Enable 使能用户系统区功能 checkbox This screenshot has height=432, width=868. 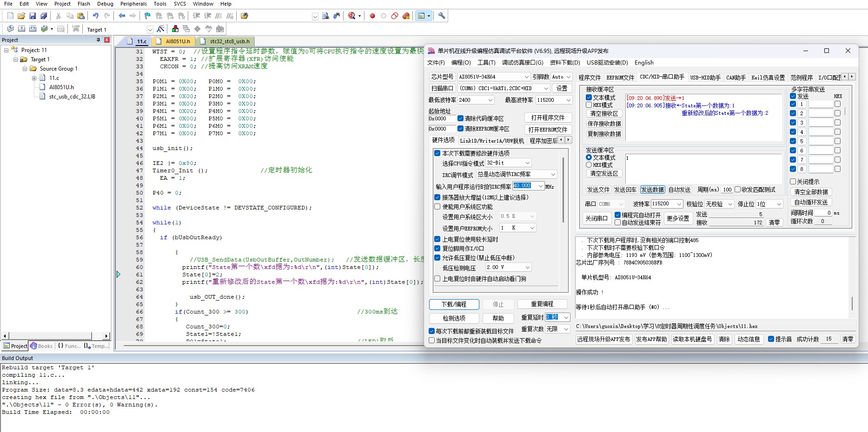click(437, 207)
